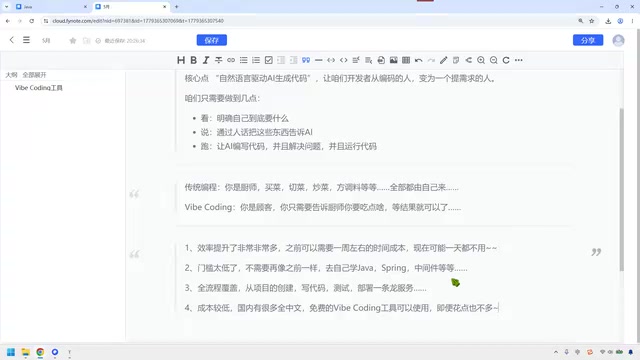
Task: Click the 保存 save button
Action: [x=212, y=40]
